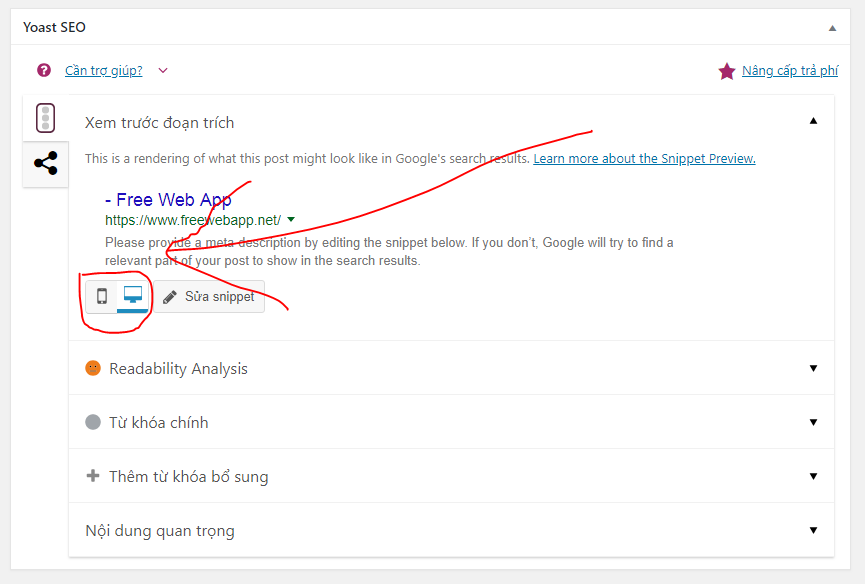Switch to desktop snippet preview

tap(132, 296)
